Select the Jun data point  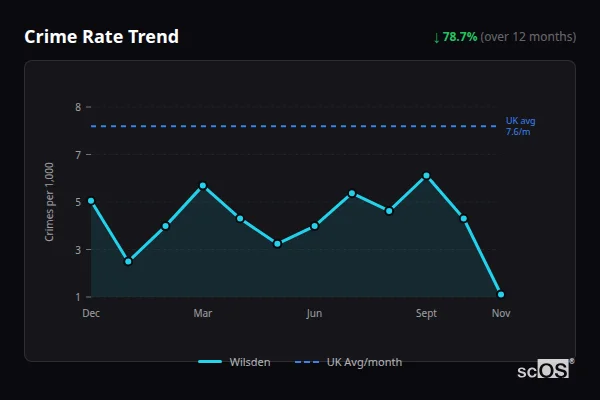coord(315,226)
